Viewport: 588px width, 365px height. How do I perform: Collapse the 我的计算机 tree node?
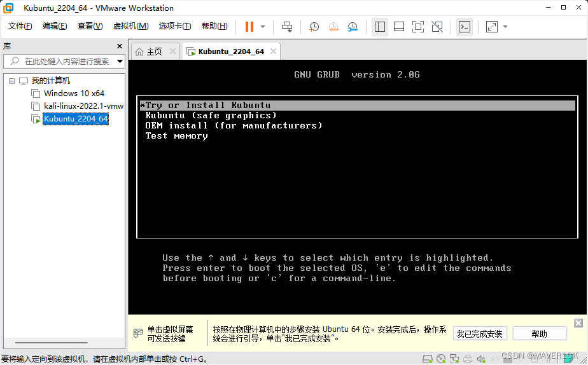[x=12, y=81]
